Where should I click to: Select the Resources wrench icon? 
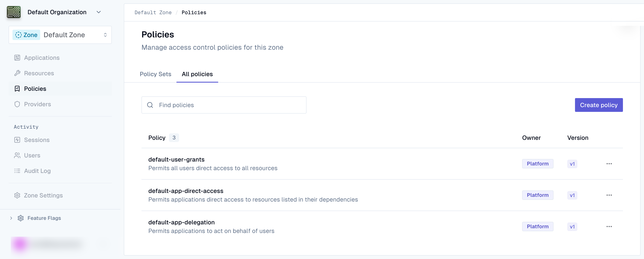pos(17,73)
